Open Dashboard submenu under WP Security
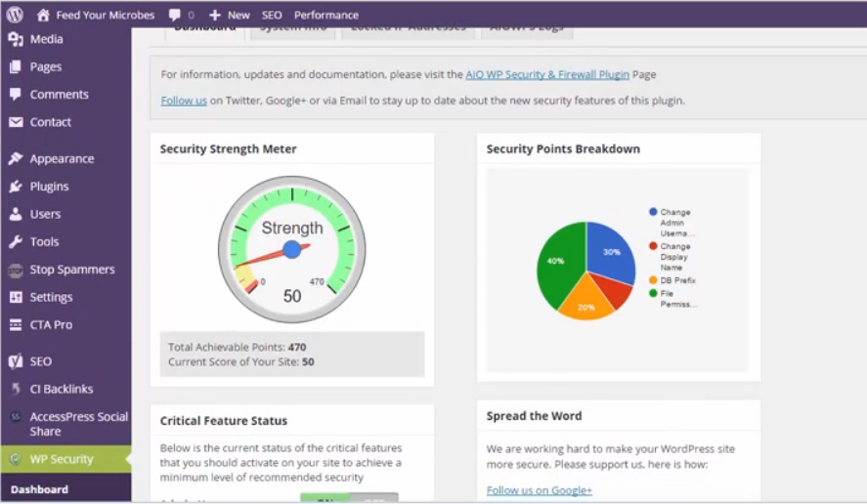 tap(39, 489)
